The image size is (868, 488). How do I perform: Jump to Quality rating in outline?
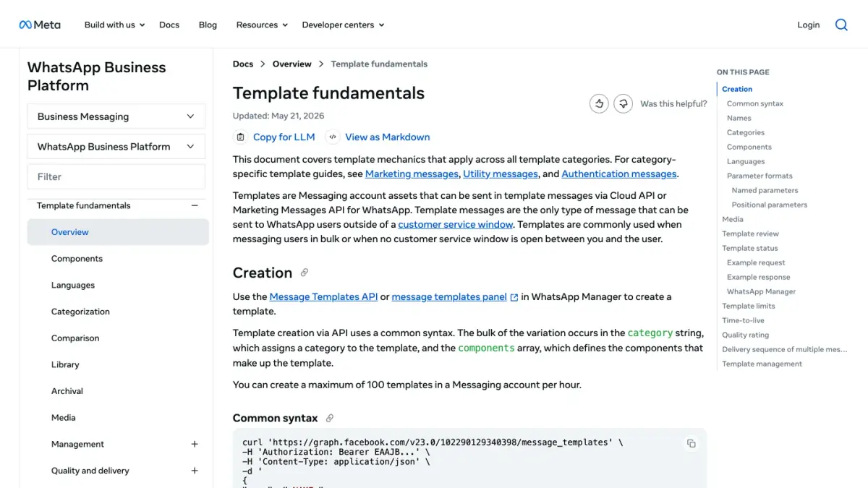coord(745,335)
